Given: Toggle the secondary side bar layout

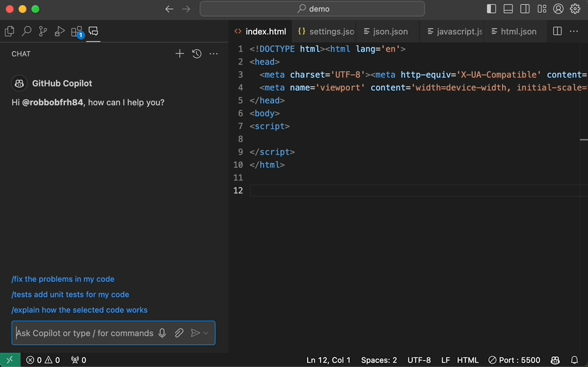Looking at the screenshot, I should pos(525,9).
